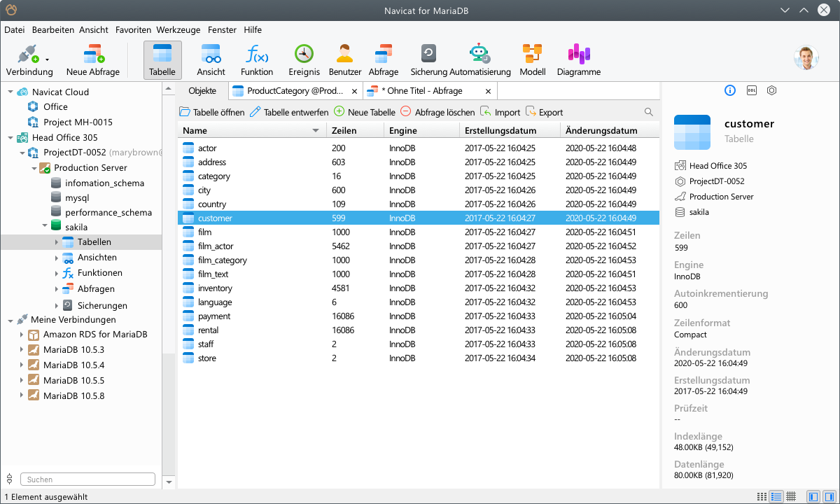Create a new query with Neue Abfrage
The width and height of the screenshot is (840, 504).
point(93,60)
